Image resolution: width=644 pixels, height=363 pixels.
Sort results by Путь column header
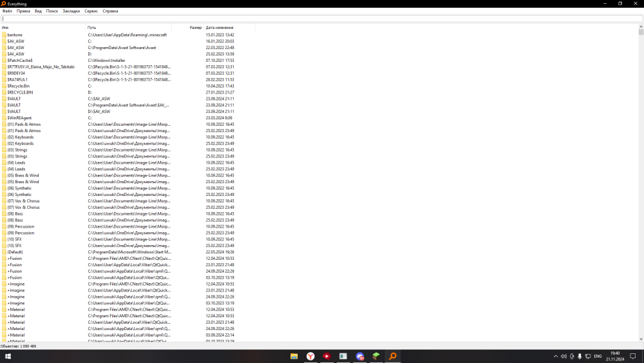(129, 28)
